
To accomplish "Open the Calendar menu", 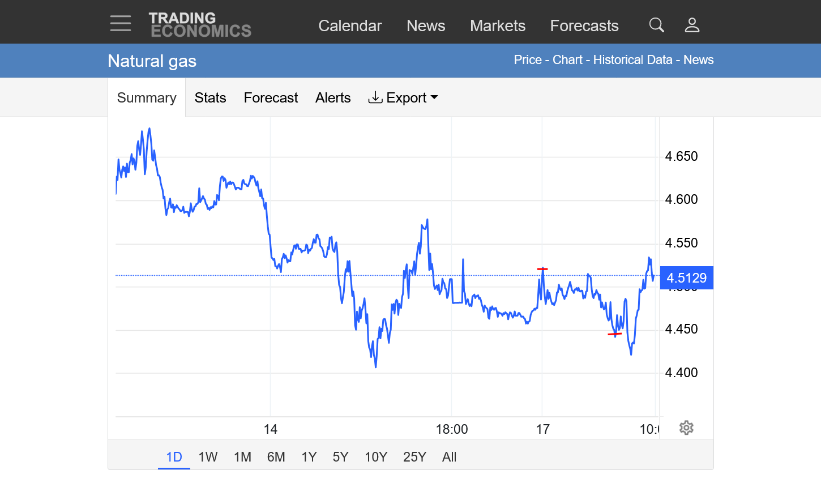I will coord(350,25).
